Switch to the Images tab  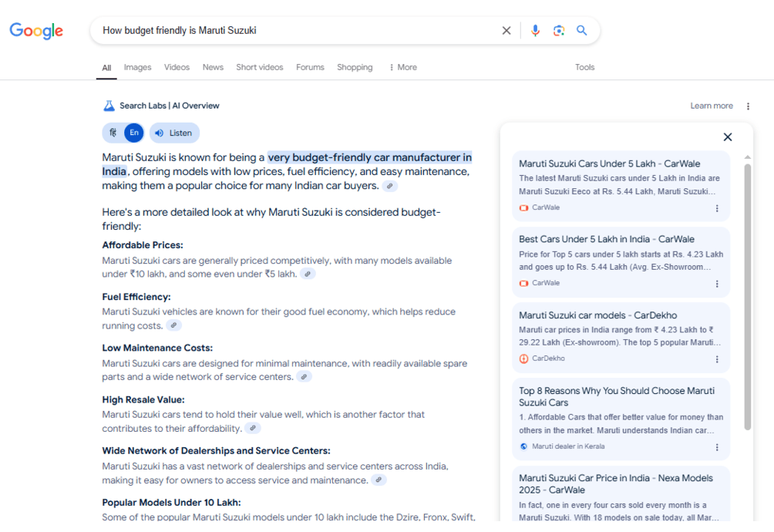click(137, 67)
